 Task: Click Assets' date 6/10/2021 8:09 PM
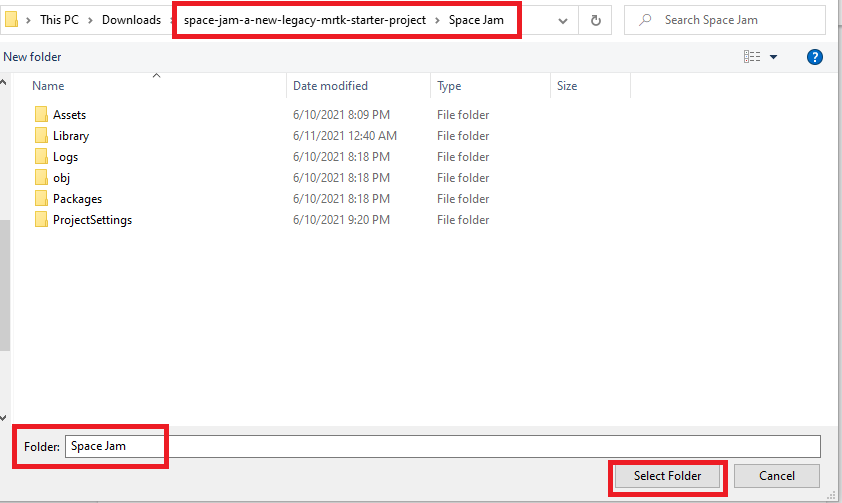(341, 115)
